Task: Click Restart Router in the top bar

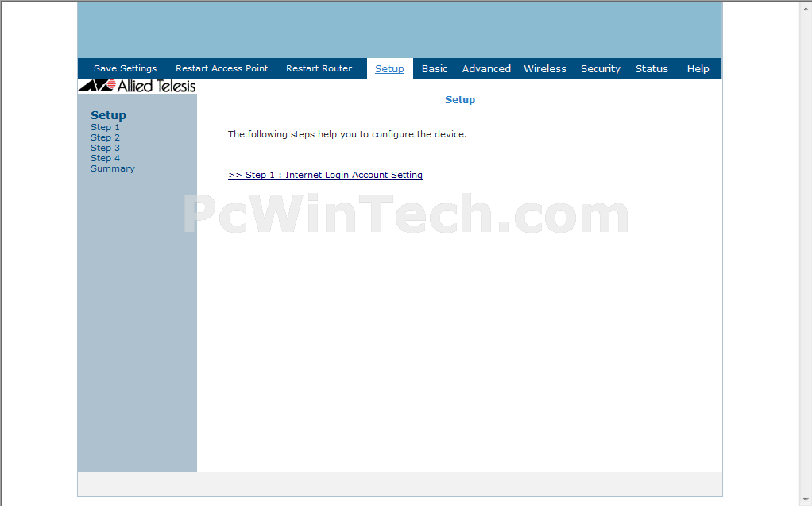Action: (319, 68)
